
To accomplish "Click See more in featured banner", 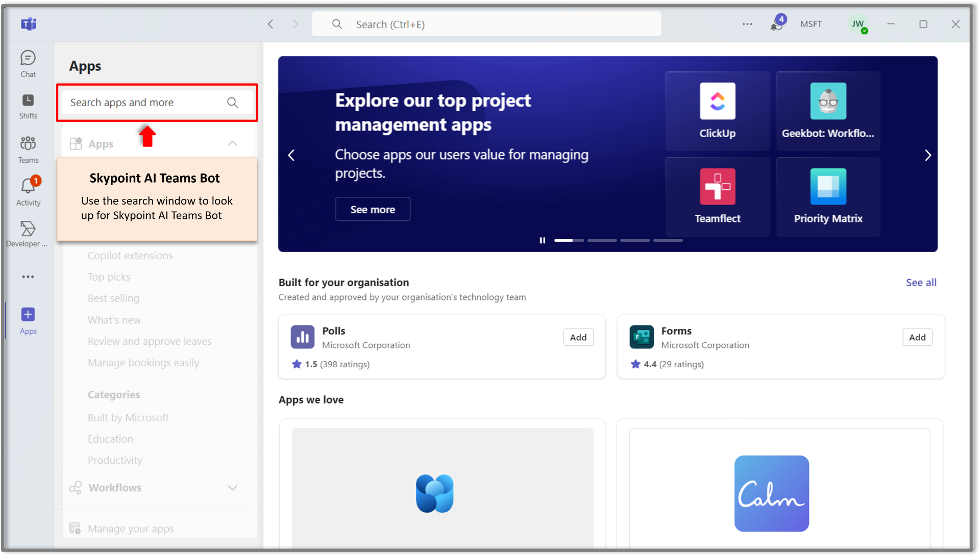I will click(x=373, y=209).
